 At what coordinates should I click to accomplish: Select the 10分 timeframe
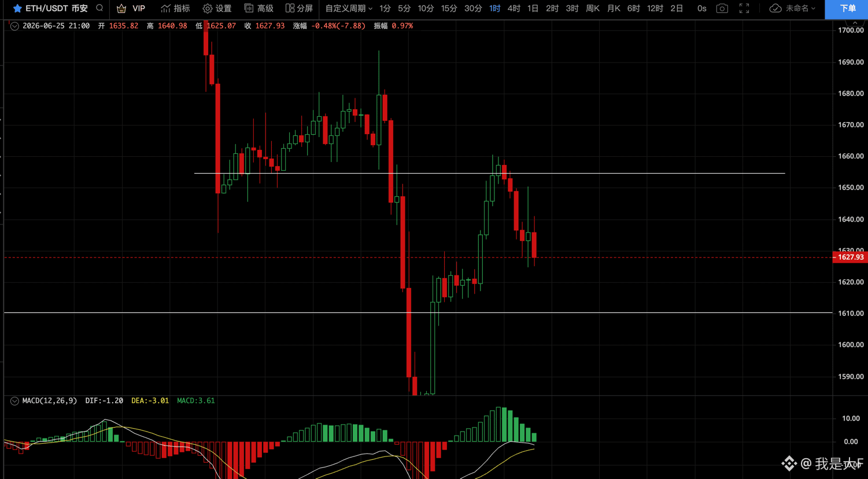(x=426, y=9)
